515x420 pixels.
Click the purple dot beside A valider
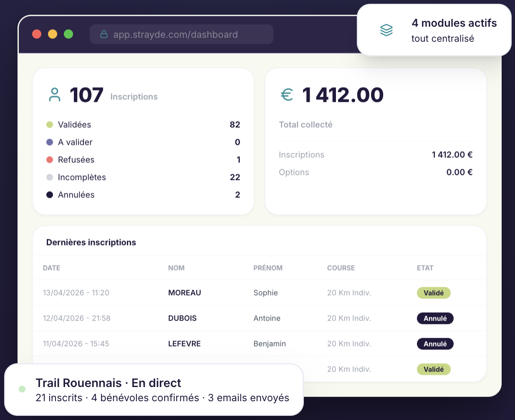coord(50,142)
